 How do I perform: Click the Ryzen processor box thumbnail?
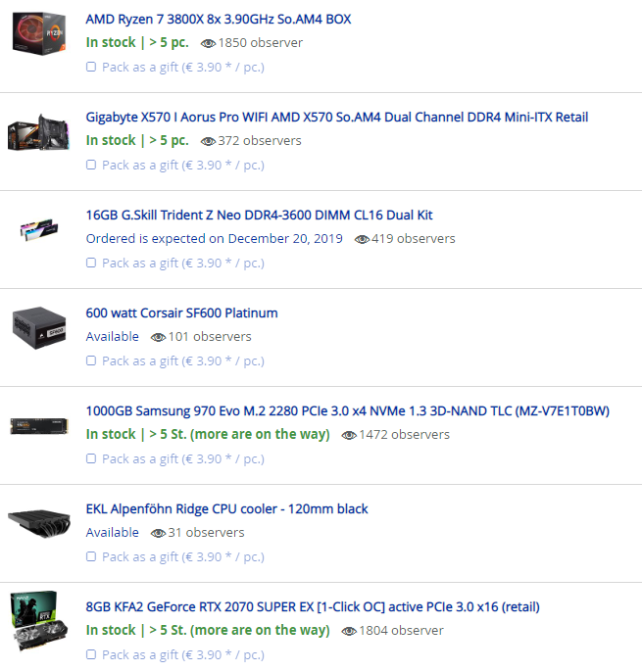[39, 33]
